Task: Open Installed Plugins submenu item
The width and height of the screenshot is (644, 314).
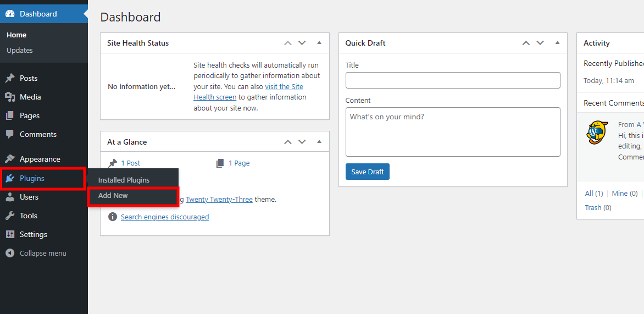Action: [124, 180]
